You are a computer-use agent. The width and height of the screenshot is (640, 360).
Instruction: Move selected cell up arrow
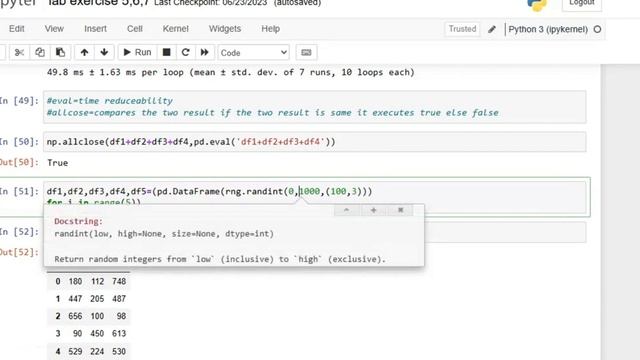[84, 52]
